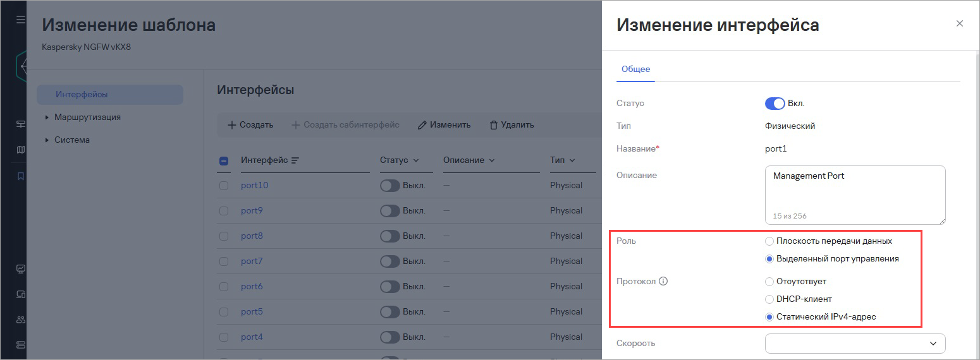Click the Описание text area
This screenshot has height=360, width=980.
point(855,195)
